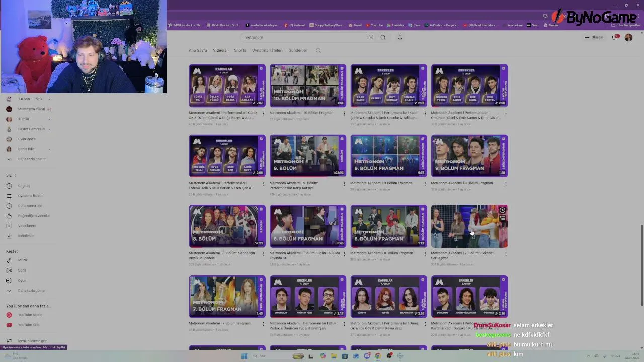Open İçerik bildirme geçmişi flag item

33,341
